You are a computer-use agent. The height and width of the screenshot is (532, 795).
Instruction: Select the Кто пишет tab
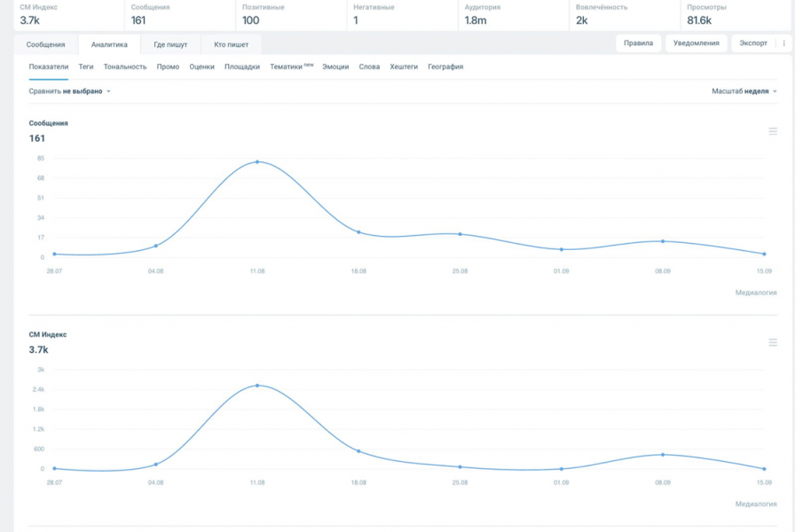232,44
